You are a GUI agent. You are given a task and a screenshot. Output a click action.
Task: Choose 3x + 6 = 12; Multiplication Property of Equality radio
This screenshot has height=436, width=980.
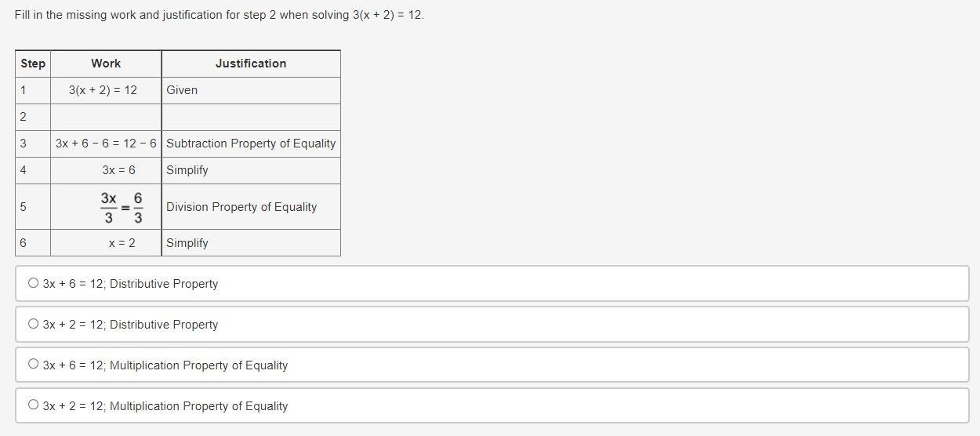click(33, 365)
